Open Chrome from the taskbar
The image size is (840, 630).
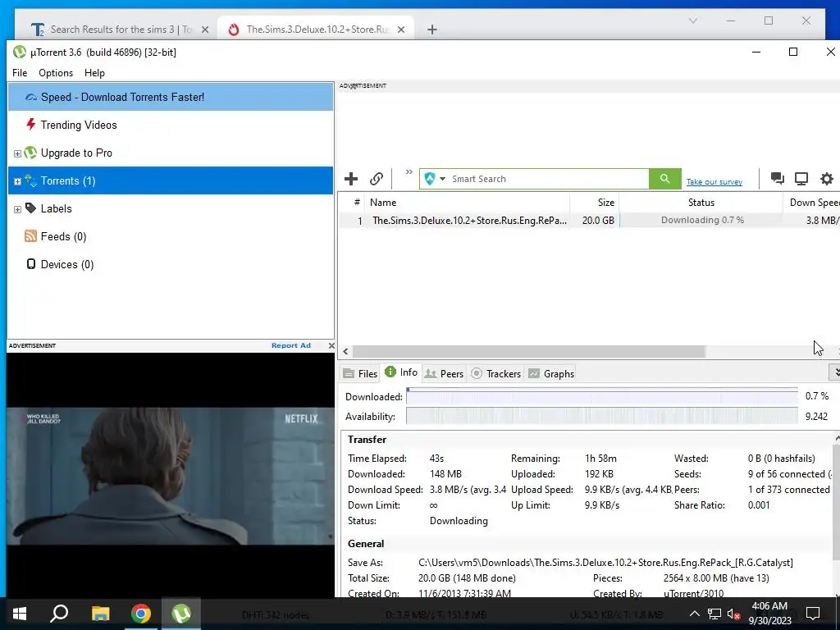click(x=141, y=614)
